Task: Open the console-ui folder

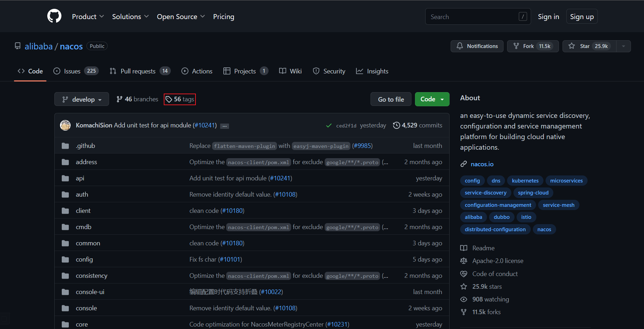Action: [x=90, y=292]
